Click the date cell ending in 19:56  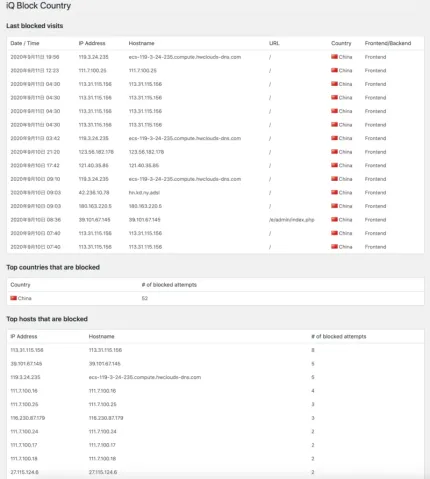click(35, 57)
